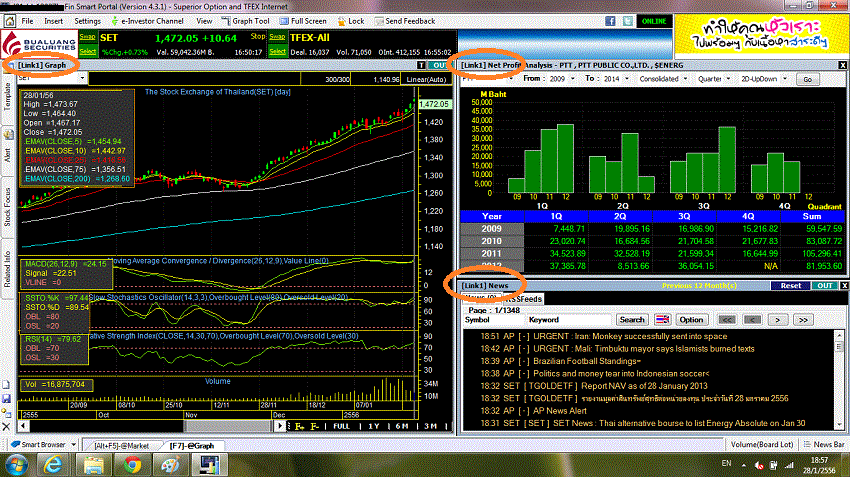The width and height of the screenshot is (850, 477).
Task: Click the Smart Browser icon
Action: click(x=16, y=444)
